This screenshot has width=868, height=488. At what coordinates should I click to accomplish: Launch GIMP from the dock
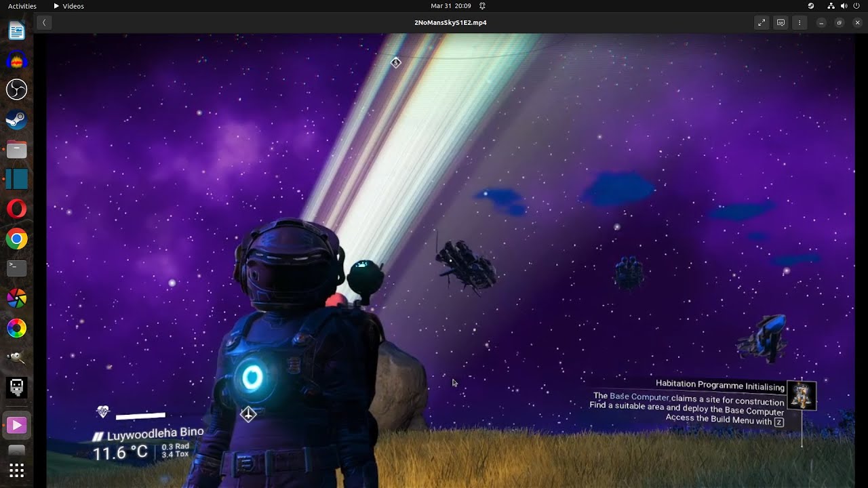pyautogui.click(x=17, y=358)
